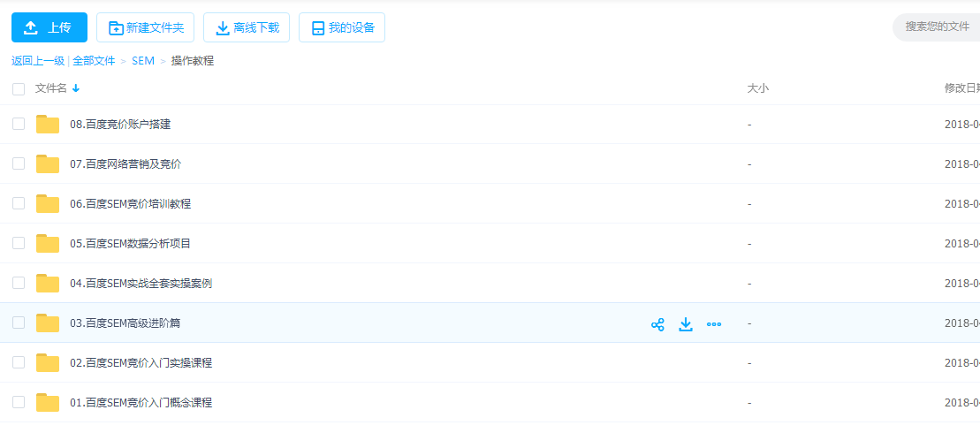Tick checkbox for 06.百度SEM竞价培训教程
The height and width of the screenshot is (448, 980).
pos(19,203)
